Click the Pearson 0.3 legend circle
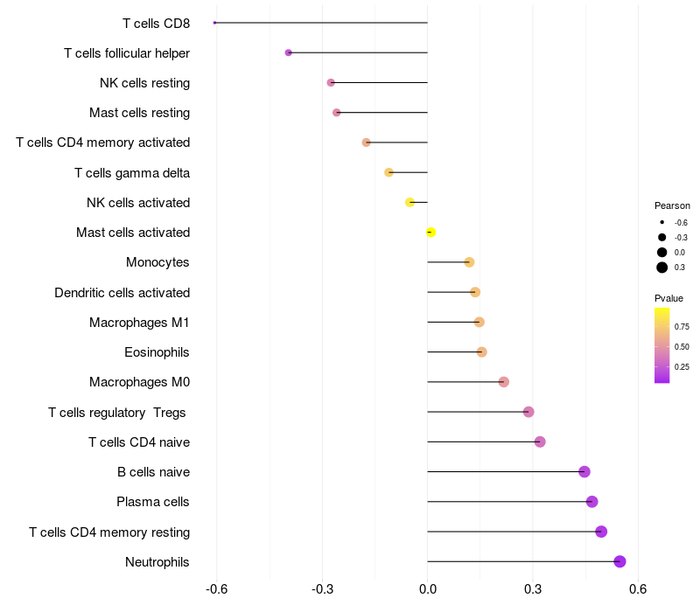Screen dimensions: 700x612 662,268
